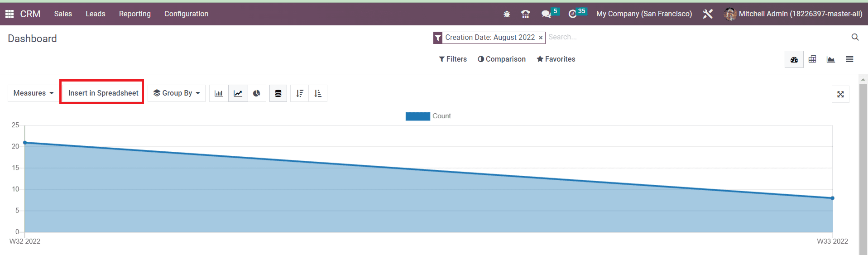Expand graph to full screen
868x255 pixels.
(x=840, y=94)
